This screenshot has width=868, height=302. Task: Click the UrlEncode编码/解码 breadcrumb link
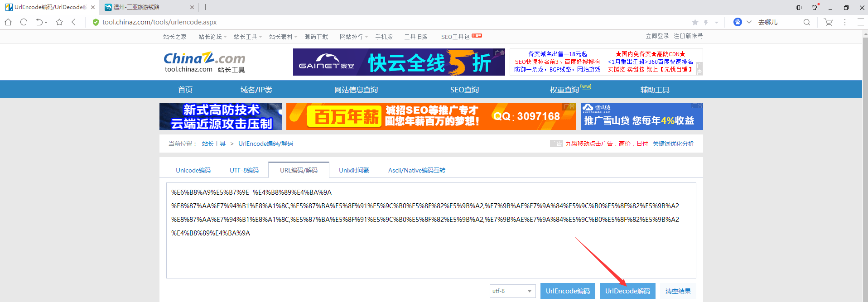coord(266,144)
